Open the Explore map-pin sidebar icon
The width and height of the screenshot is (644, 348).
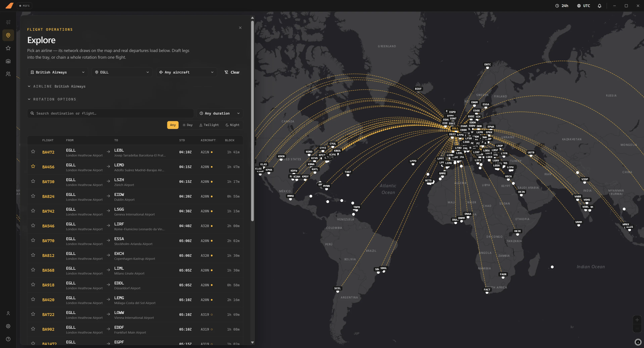point(8,35)
